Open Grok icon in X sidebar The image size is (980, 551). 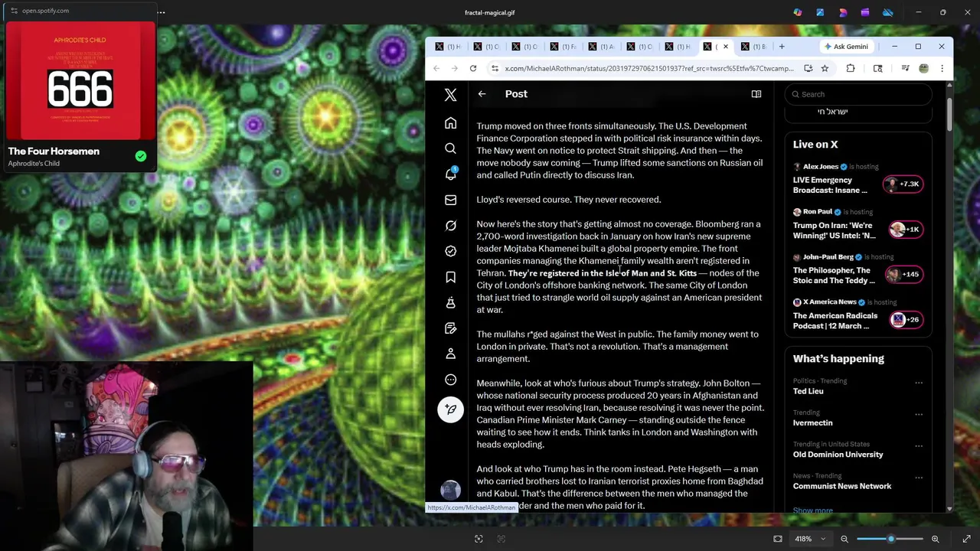[450, 226]
